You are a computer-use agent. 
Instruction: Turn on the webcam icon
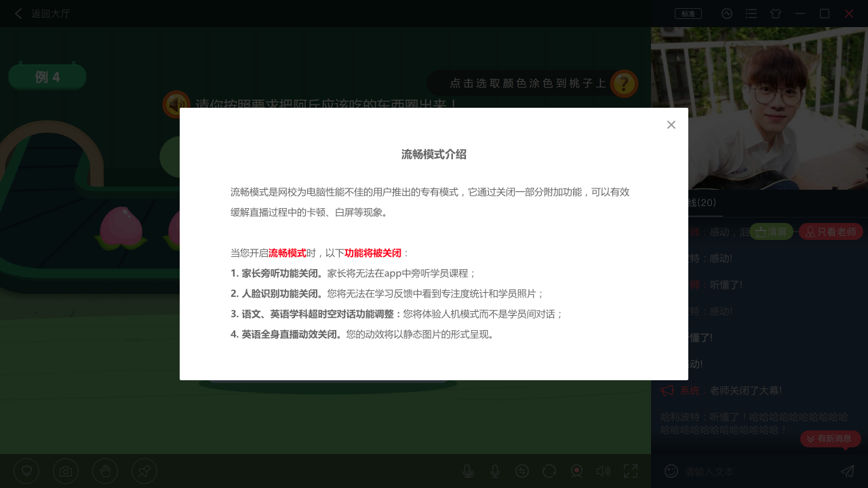coord(576,471)
